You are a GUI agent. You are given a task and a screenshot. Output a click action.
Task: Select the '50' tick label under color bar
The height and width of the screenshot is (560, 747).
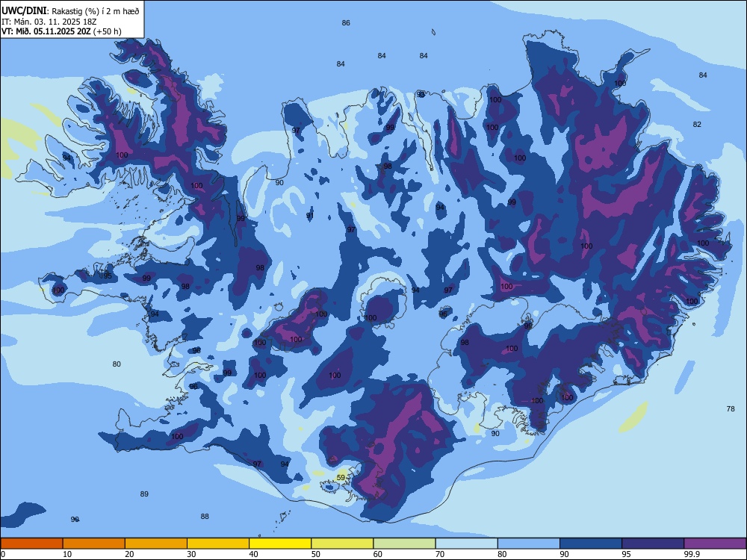[315, 554]
